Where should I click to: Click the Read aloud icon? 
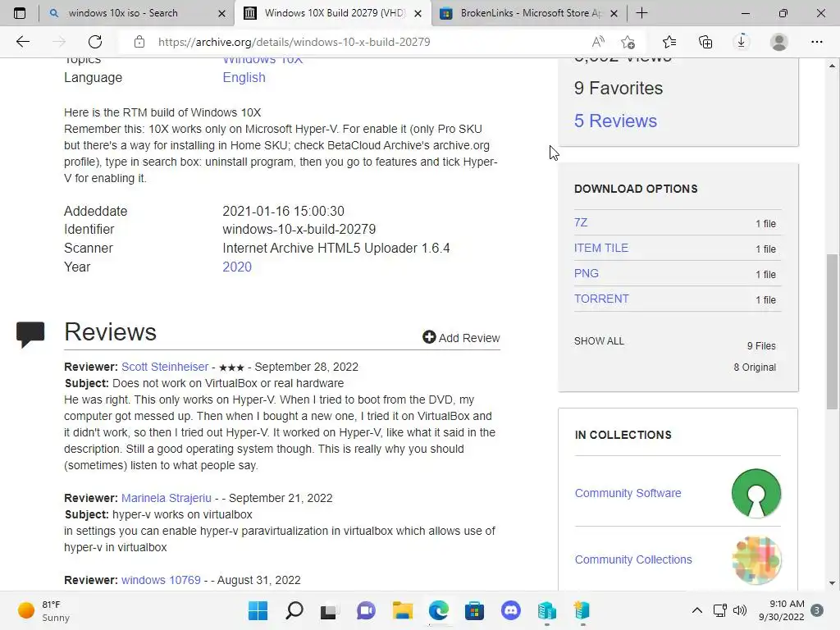(598, 42)
